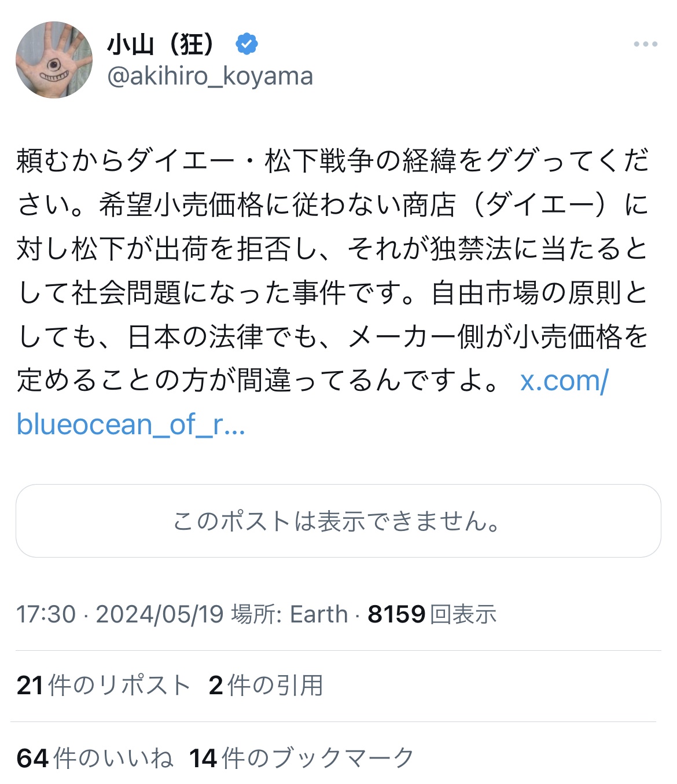677x784 pixels.
Task: Open the hand-with-eye profile avatar
Action: point(54,60)
